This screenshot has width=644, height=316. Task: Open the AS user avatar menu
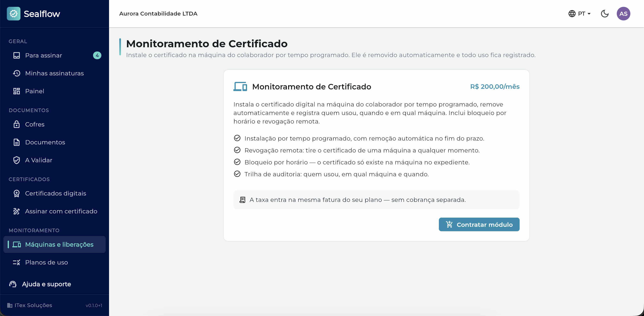point(624,13)
